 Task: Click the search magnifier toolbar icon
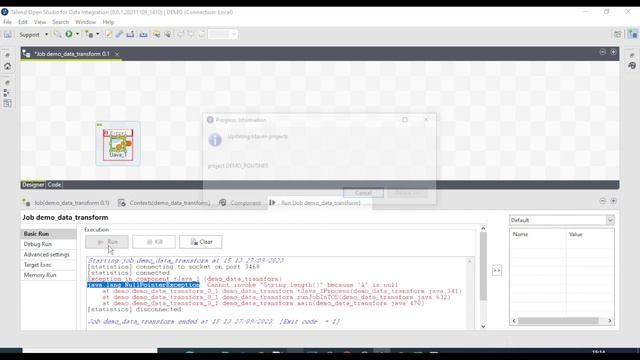click(58, 35)
